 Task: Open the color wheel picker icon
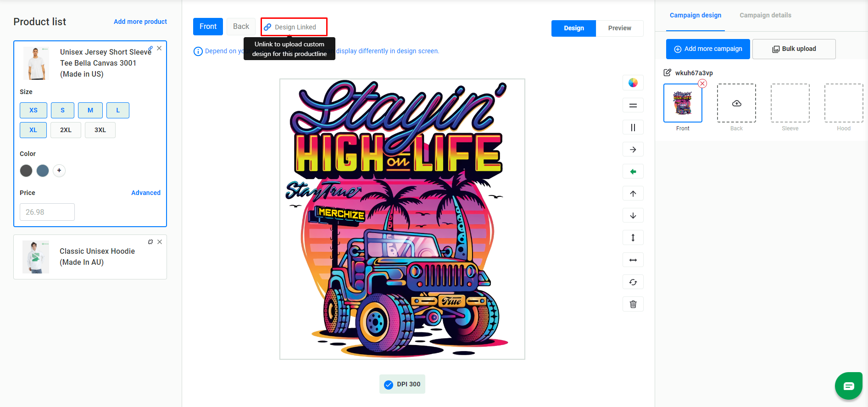[x=633, y=83]
